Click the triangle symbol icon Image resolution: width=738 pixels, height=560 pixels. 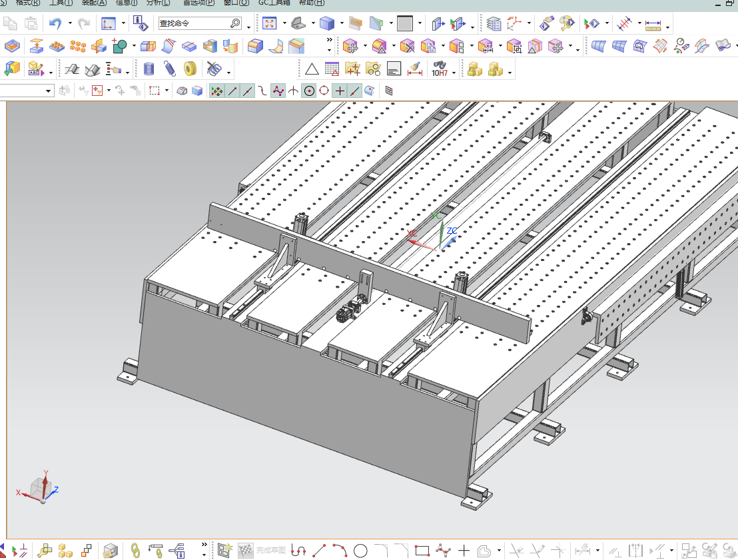click(x=312, y=70)
